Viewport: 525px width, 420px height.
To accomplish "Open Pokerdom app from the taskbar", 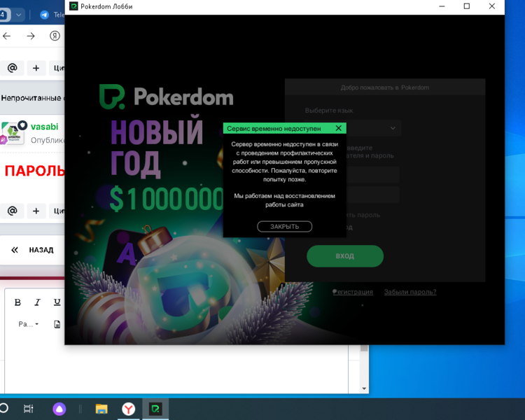I will pyautogui.click(x=155, y=409).
